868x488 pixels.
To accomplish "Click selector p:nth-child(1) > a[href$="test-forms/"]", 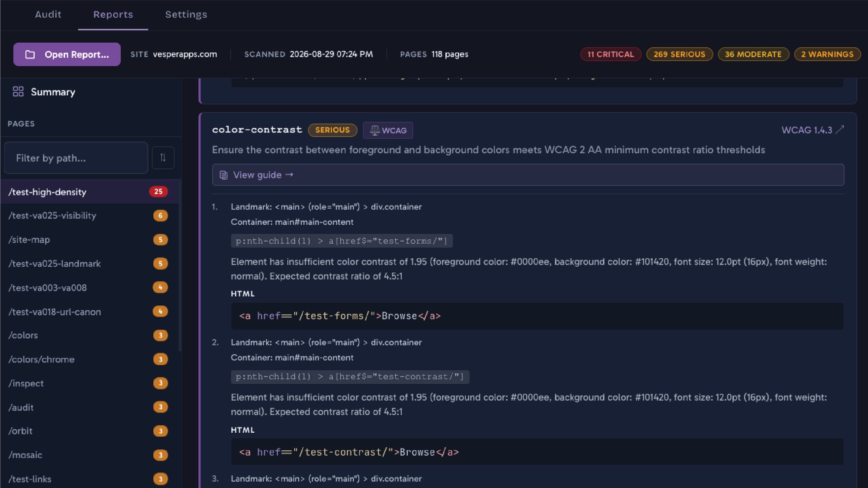I will [x=341, y=241].
